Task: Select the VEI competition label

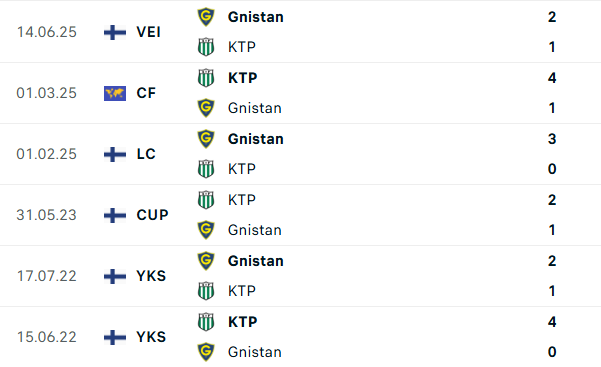Action: coord(148,32)
